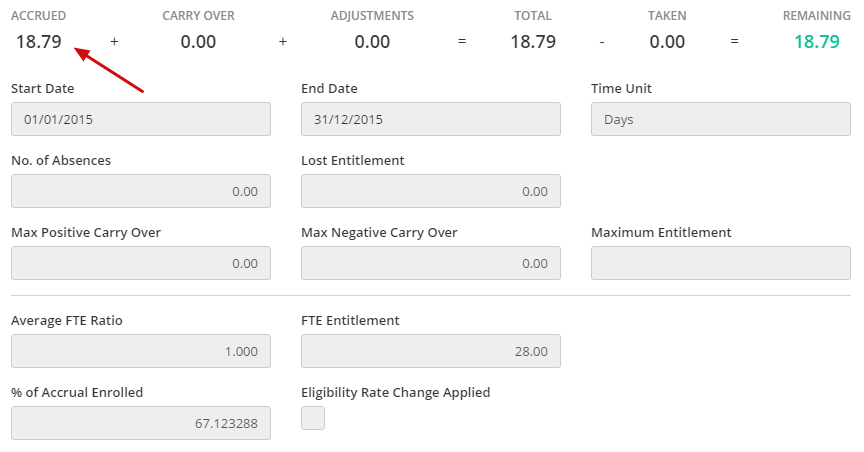
Task: Select the Max Positive Carry Over field
Action: (141, 263)
